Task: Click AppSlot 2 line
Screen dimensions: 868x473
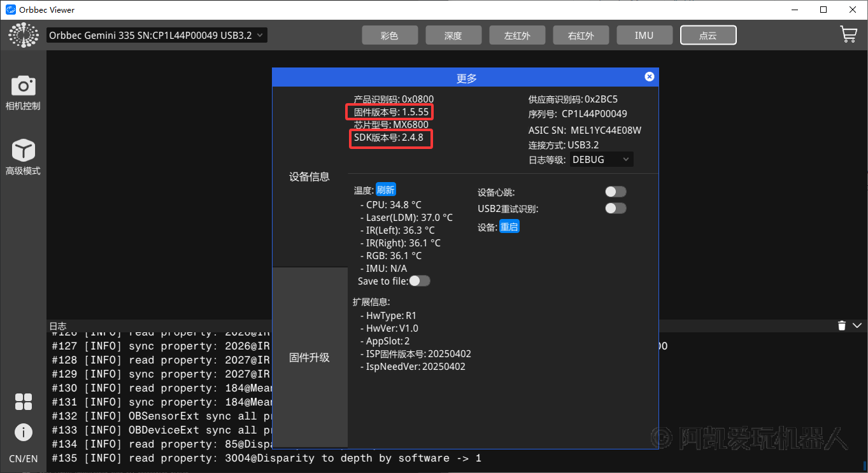Action: 385,341
